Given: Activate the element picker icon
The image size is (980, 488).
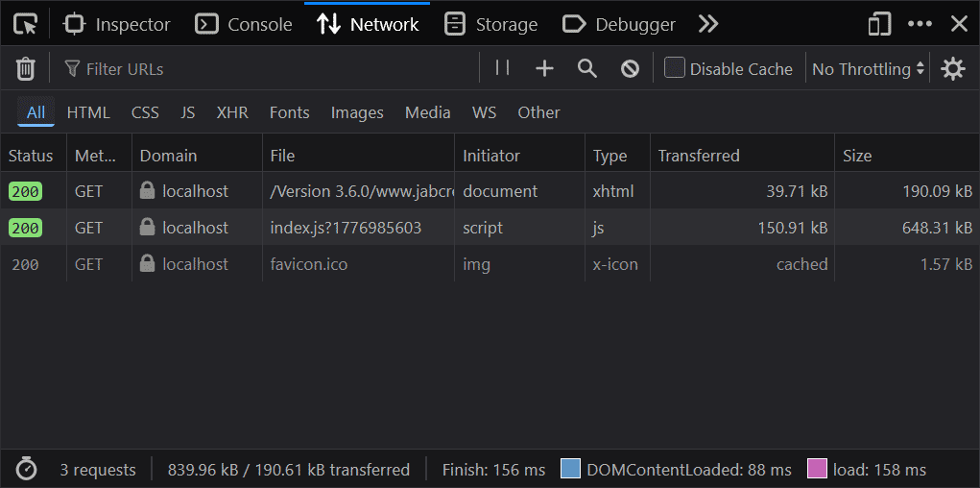Looking at the screenshot, I should point(26,24).
